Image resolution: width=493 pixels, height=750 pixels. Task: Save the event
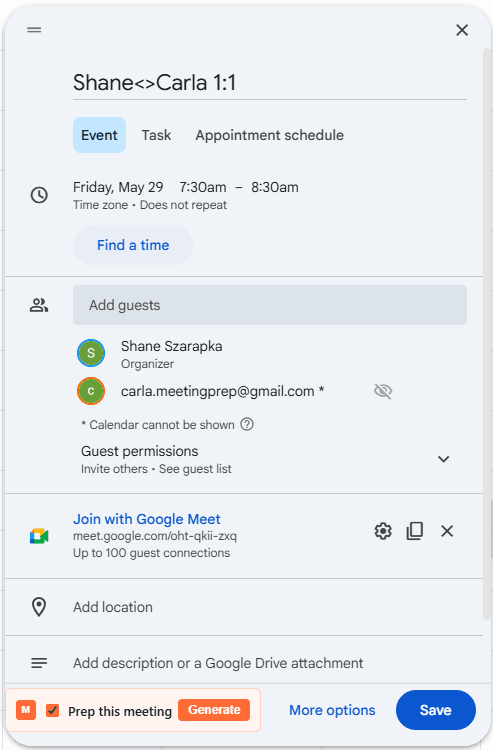click(x=436, y=710)
